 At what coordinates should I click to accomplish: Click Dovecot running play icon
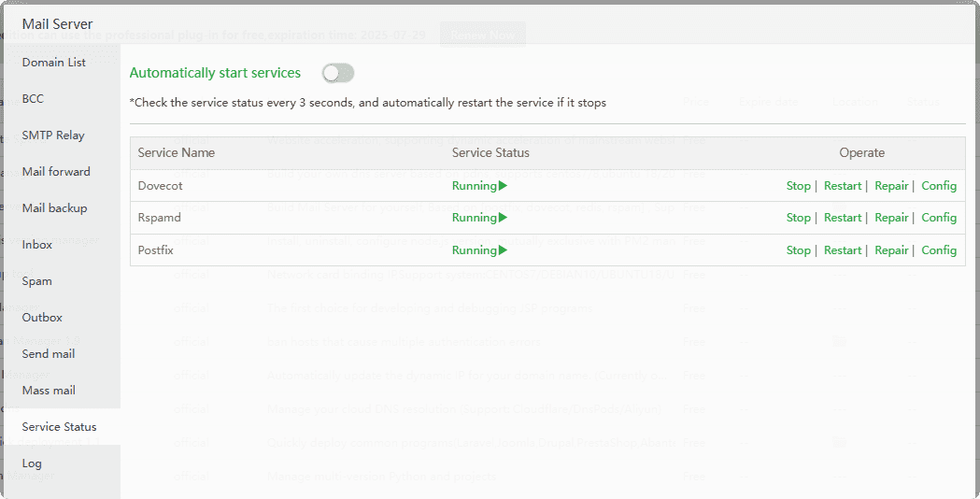pyautogui.click(x=504, y=186)
